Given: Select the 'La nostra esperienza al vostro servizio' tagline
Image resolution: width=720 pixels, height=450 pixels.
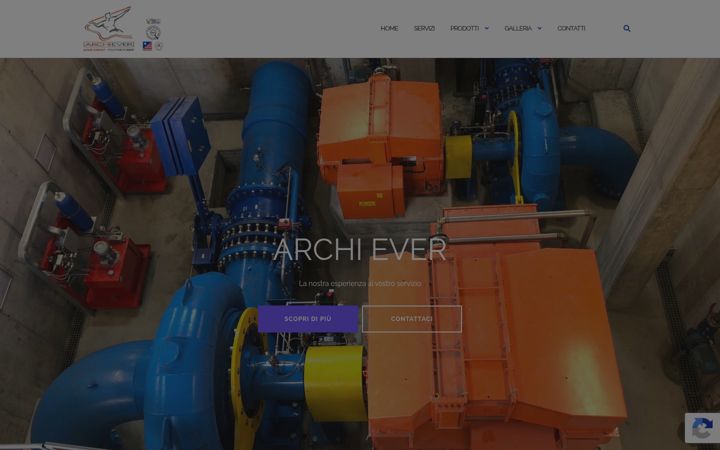Looking at the screenshot, I should pos(360,283).
